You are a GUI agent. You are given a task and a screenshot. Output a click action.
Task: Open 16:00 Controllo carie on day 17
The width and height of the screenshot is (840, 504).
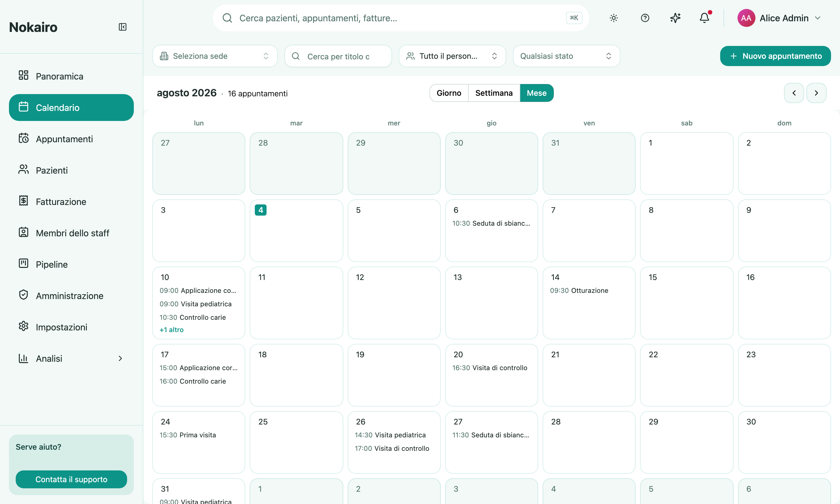[193, 381]
